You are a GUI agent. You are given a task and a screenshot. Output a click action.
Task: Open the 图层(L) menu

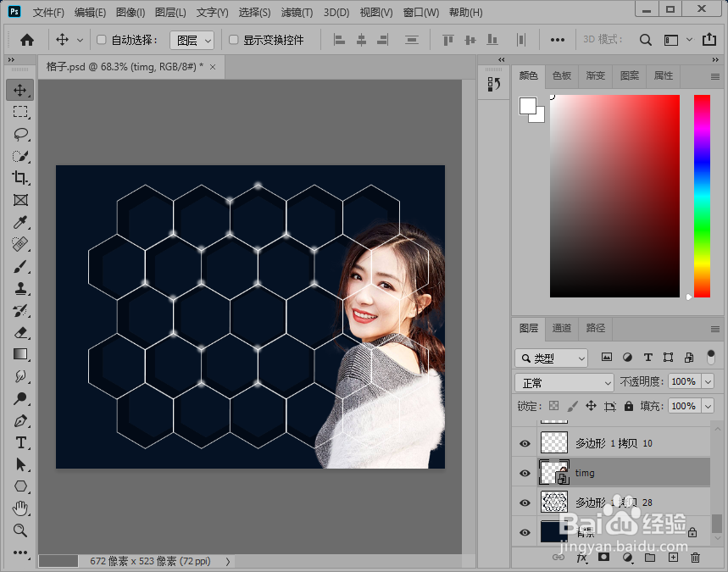pyautogui.click(x=170, y=13)
